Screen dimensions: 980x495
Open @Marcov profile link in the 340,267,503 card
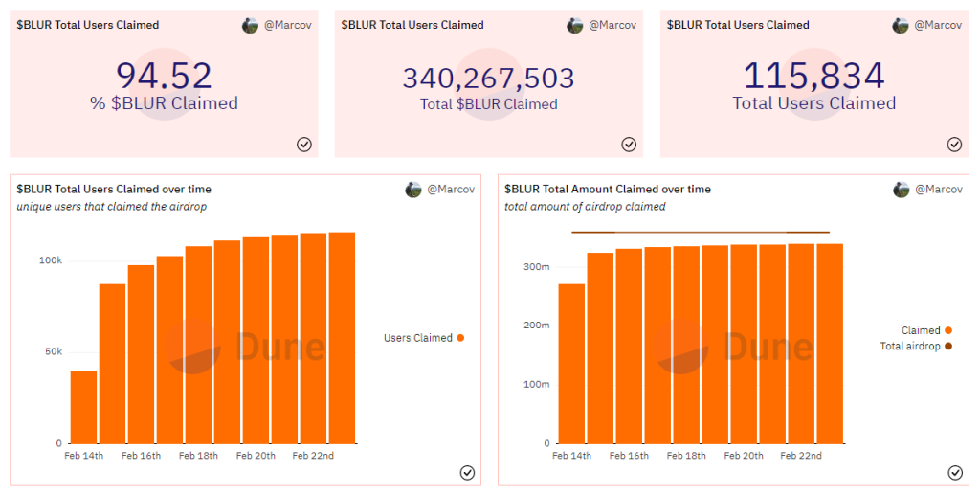click(612, 25)
